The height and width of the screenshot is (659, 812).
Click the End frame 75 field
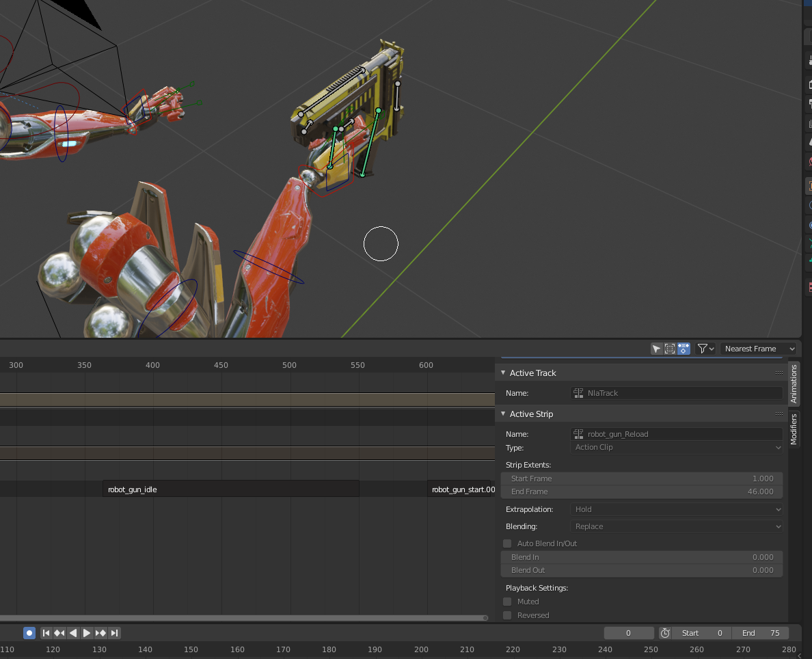pos(760,633)
